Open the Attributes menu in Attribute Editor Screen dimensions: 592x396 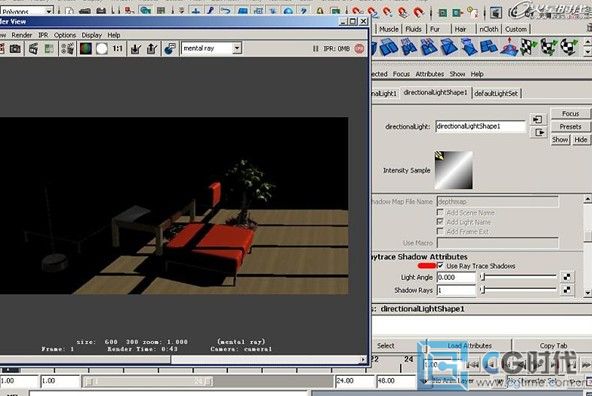[430, 74]
